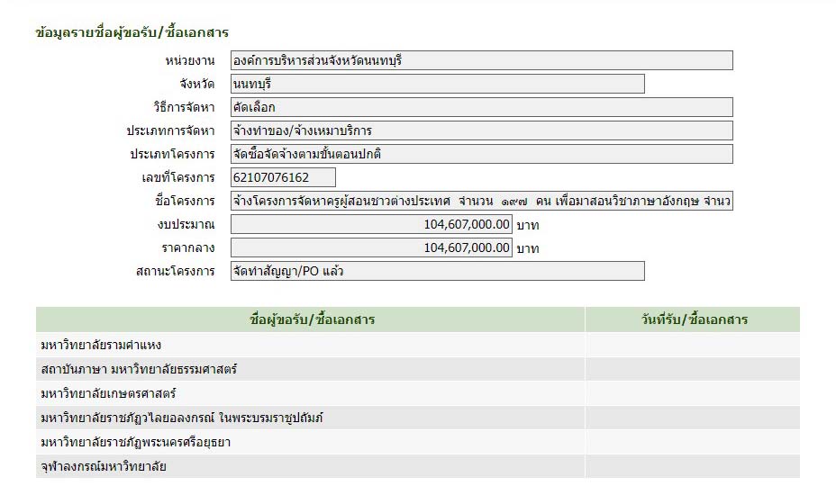
Task: Click the ชื่อโครงการ text field
Action: point(481,201)
